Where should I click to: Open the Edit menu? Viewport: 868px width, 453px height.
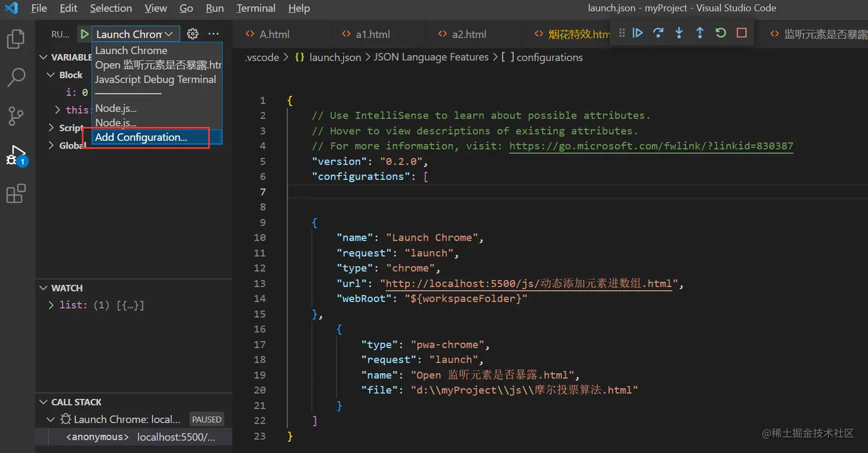point(69,8)
